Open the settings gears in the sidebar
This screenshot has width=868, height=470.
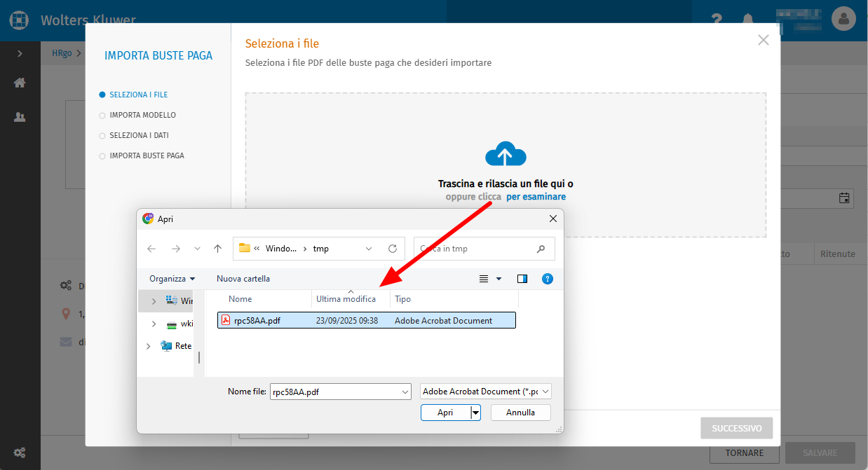point(20,452)
